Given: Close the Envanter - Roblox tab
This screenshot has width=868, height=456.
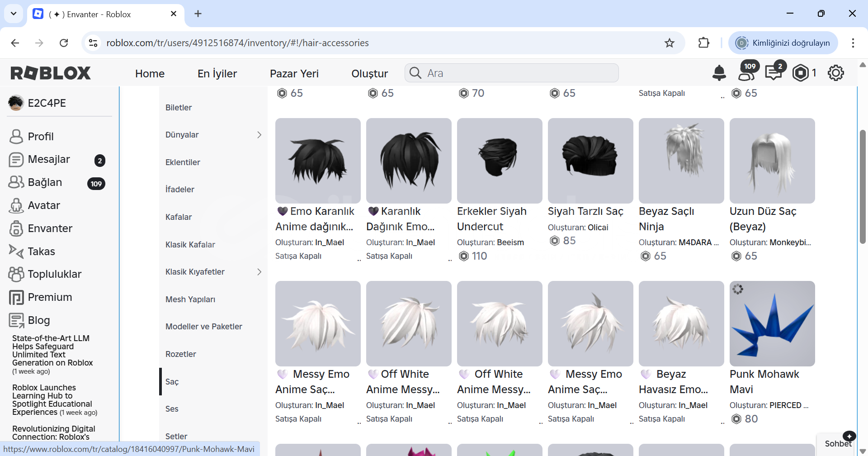Looking at the screenshot, I should pyautogui.click(x=174, y=14).
